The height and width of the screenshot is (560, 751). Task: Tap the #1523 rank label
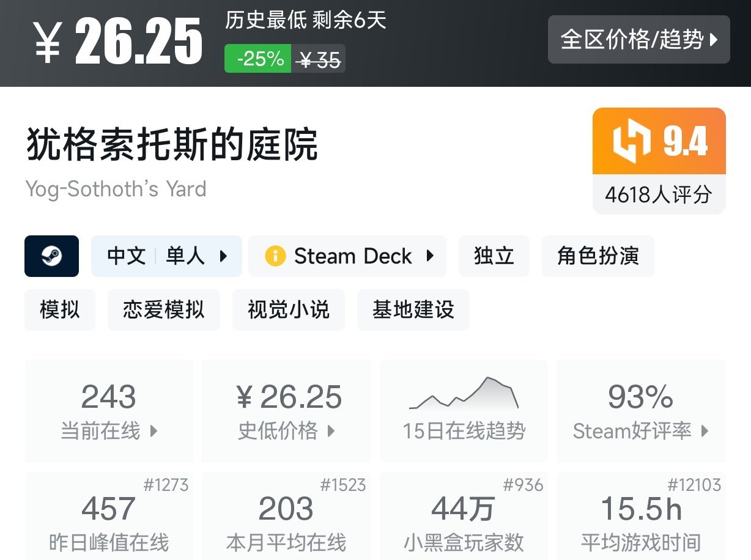click(x=343, y=485)
